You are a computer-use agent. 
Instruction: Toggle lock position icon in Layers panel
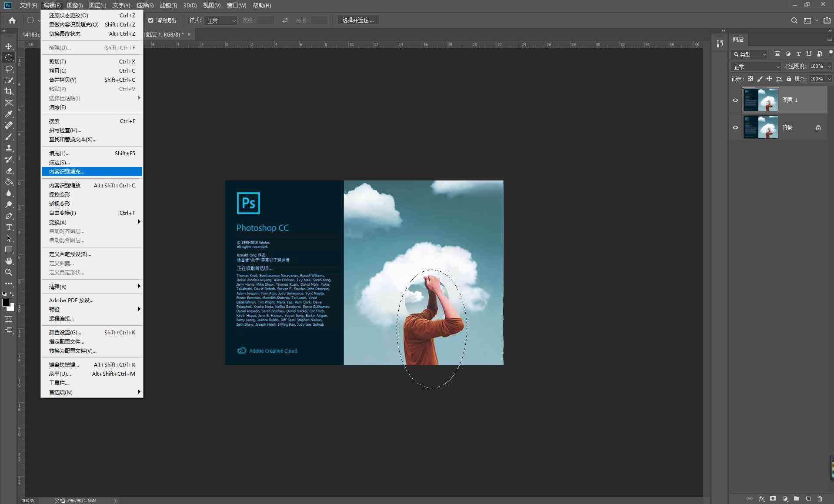point(769,79)
